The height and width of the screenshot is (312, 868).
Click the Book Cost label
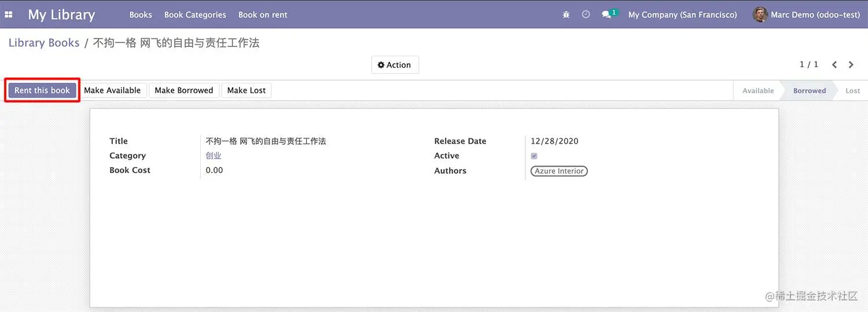(130, 170)
